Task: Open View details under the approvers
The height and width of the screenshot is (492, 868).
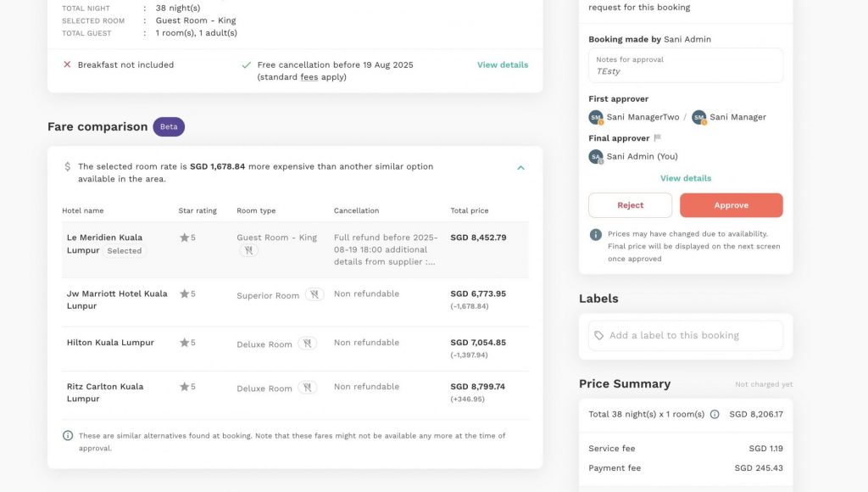Action: pyautogui.click(x=686, y=178)
